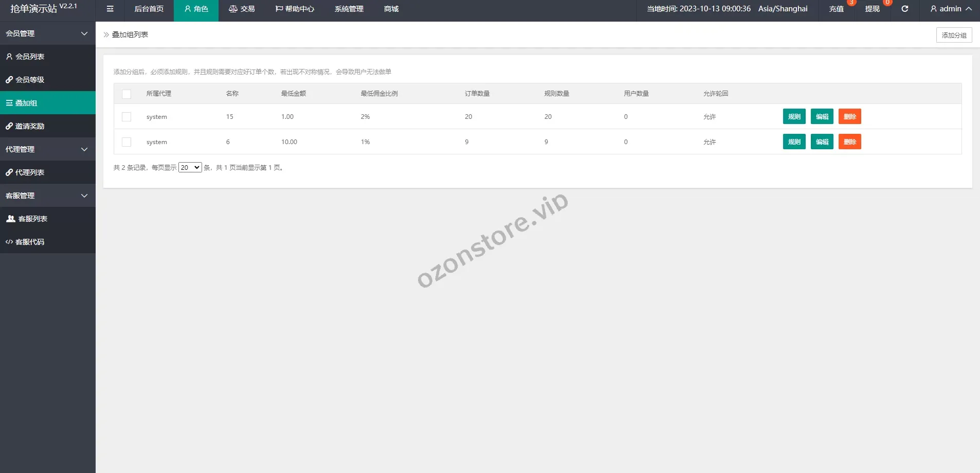This screenshot has height=473, width=980.
Task: Go to 邀请奖励 in the sidebar
Action: 30,126
